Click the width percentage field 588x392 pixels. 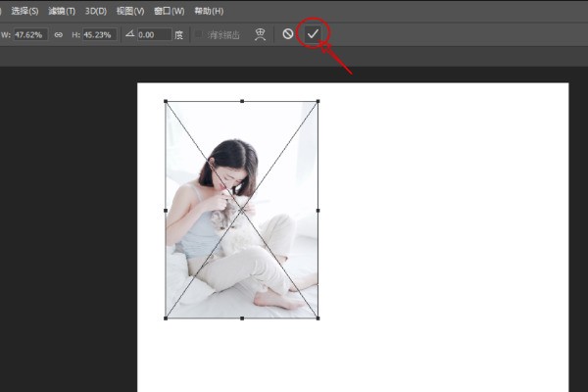click(28, 34)
